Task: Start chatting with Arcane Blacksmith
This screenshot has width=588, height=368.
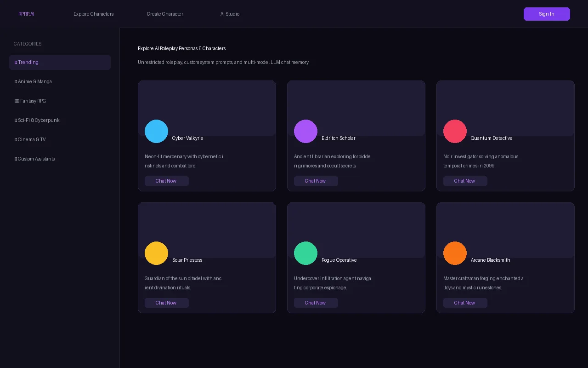Action: (465, 303)
